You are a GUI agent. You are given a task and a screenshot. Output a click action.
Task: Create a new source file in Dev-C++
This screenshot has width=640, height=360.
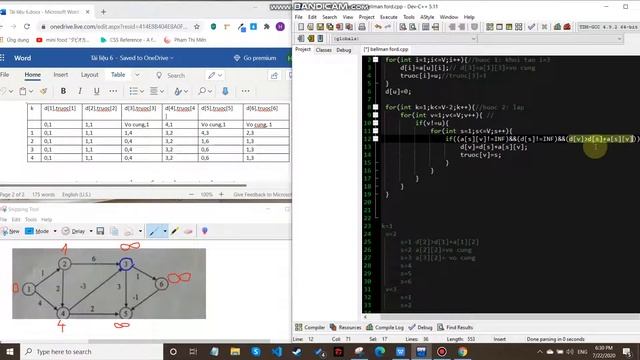301,27
